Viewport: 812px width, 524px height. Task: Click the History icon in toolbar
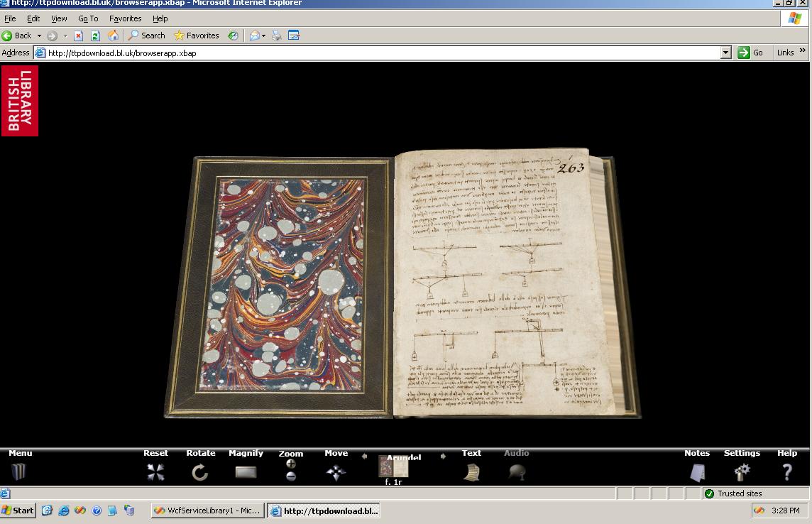(233, 36)
